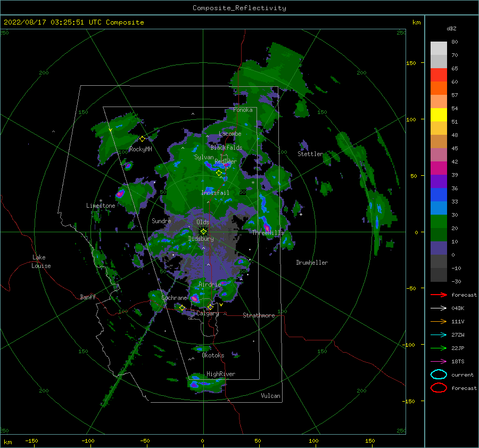Select the slate 0-10 dBZ swatch
479x448 pixels.
(x=439, y=248)
